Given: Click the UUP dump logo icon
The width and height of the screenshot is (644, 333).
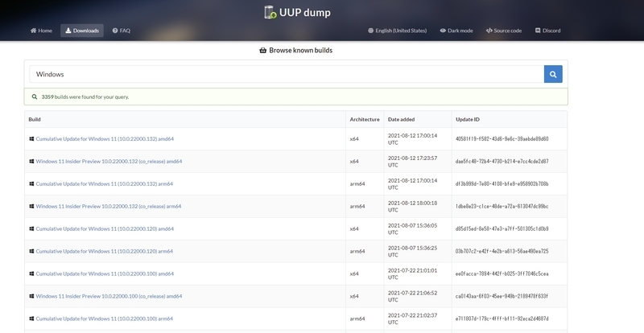Looking at the screenshot, I should pos(270,12).
